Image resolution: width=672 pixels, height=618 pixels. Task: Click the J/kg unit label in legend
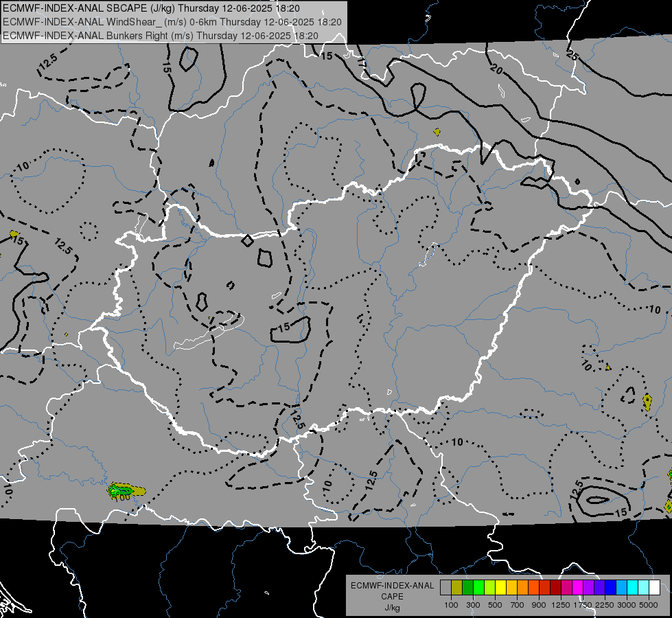click(x=392, y=608)
